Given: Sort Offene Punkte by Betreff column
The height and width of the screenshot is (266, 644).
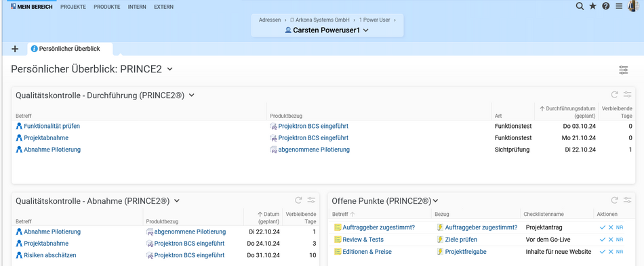Looking at the screenshot, I should click(x=340, y=215).
